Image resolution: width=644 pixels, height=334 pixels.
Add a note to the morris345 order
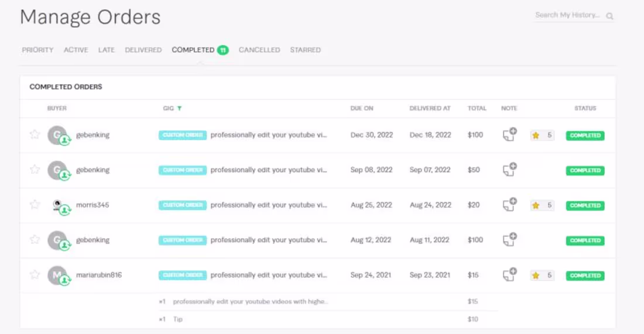[509, 205]
